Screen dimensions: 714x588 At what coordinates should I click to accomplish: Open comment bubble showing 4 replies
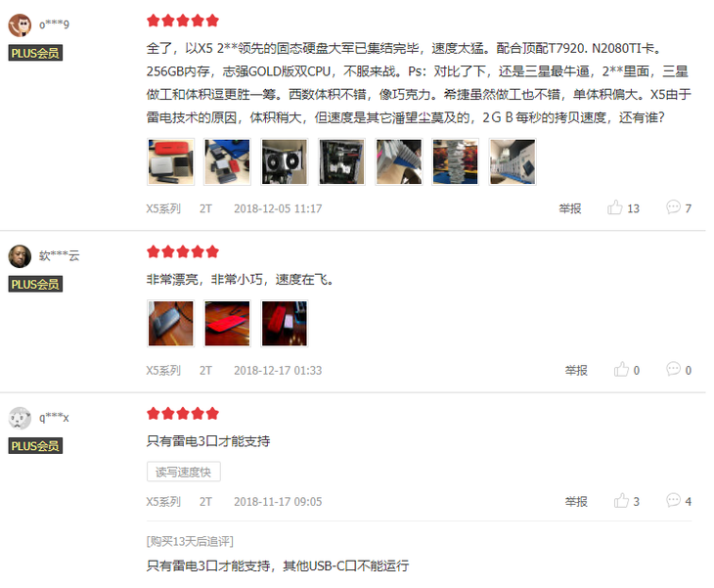pos(673,500)
